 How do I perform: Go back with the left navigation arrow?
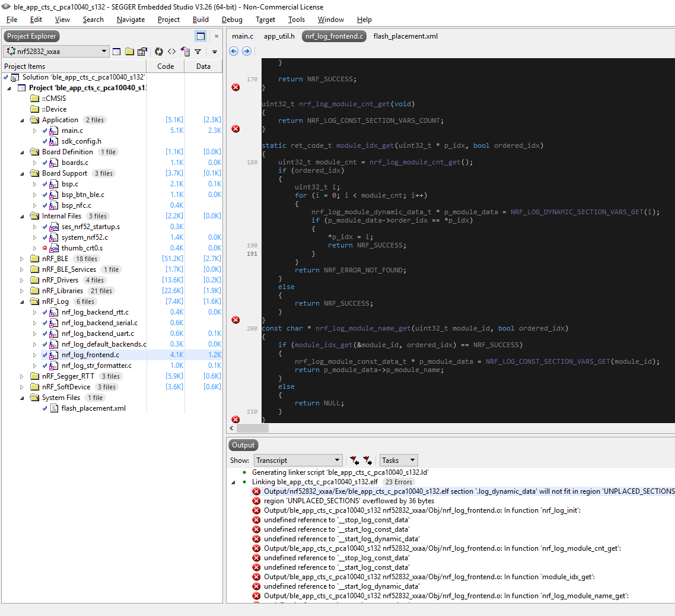click(x=234, y=51)
